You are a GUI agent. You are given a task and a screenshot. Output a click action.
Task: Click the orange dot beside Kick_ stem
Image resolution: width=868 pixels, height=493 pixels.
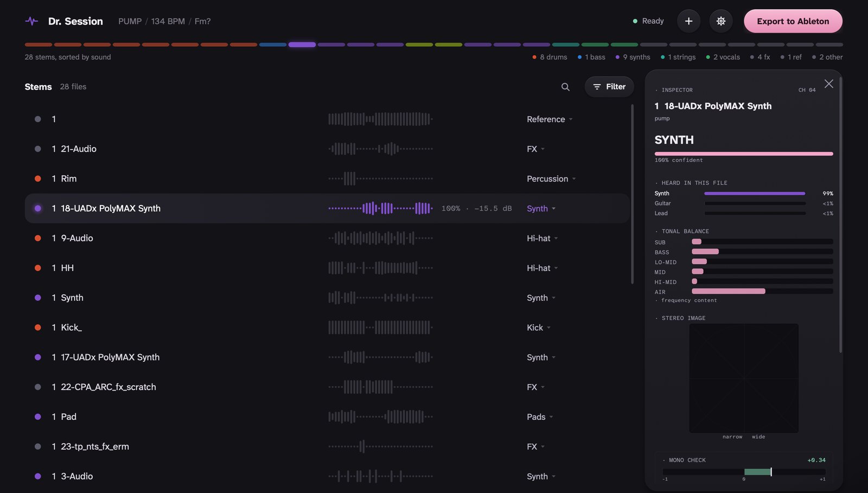pos(38,328)
